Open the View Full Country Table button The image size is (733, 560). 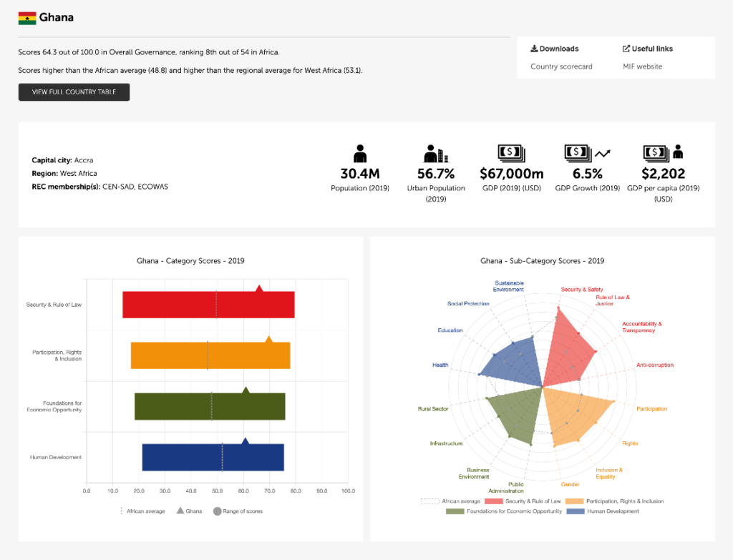(x=74, y=92)
